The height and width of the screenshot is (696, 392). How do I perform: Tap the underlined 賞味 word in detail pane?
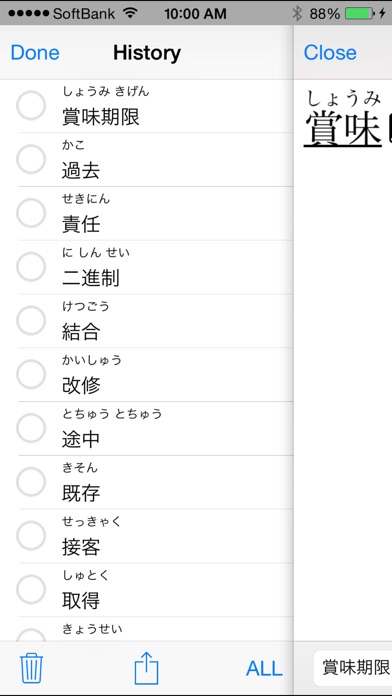click(x=343, y=128)
